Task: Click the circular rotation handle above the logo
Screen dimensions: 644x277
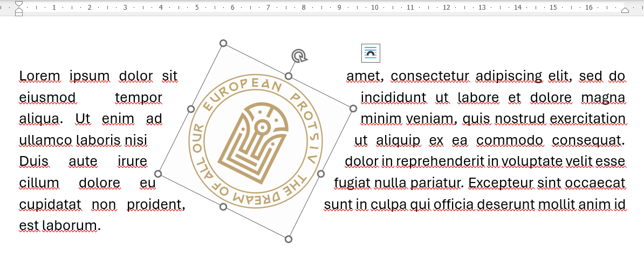Action: (x=300, y=56)
